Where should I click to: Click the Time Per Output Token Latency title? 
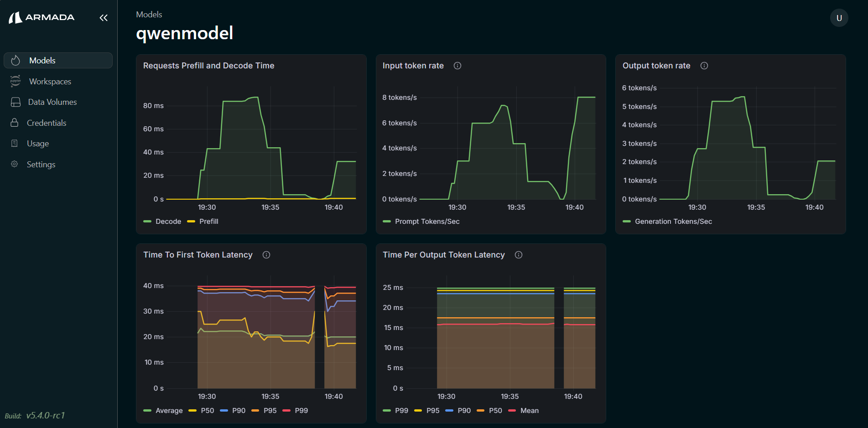(x=444, y=255)
